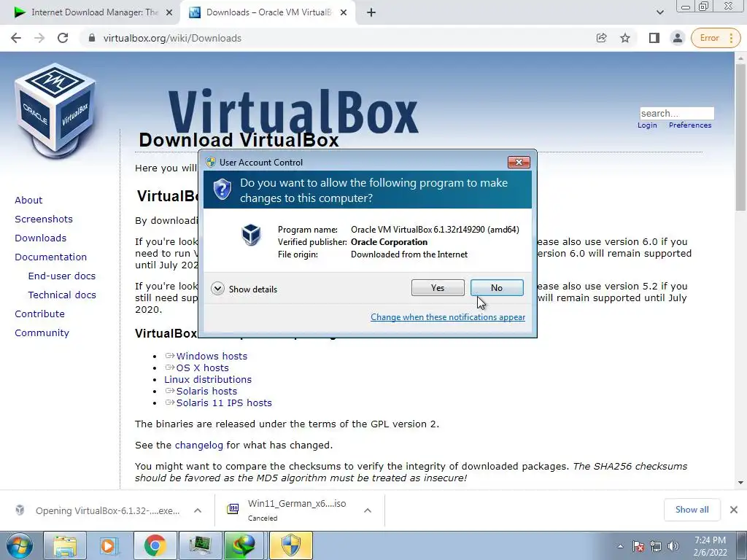Image resolution: width=747 pixels, height=560 pixels.
Task: Click the network tray icon
Action: (x=656, y=546)
